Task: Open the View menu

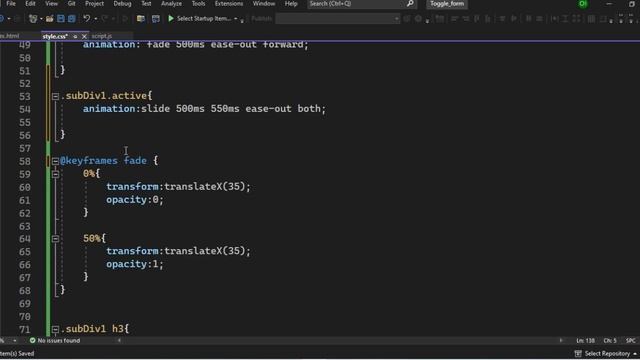Action: pos(51,4)
